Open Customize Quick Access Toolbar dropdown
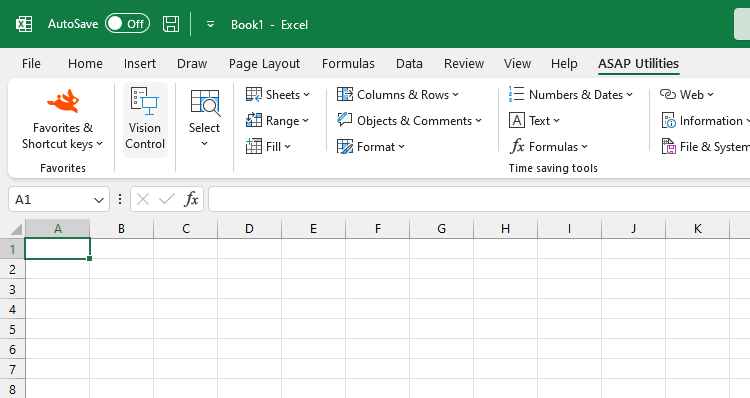This screenshot has height=398, width=750. (210, 24)
